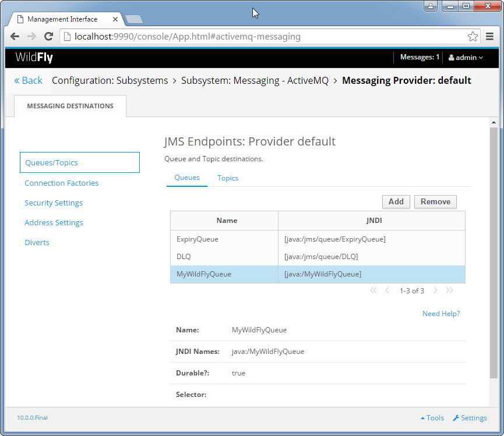Click the 1-3 of 3 pager text
Screen dimensions: 504x436
click(x=412, y=291)
